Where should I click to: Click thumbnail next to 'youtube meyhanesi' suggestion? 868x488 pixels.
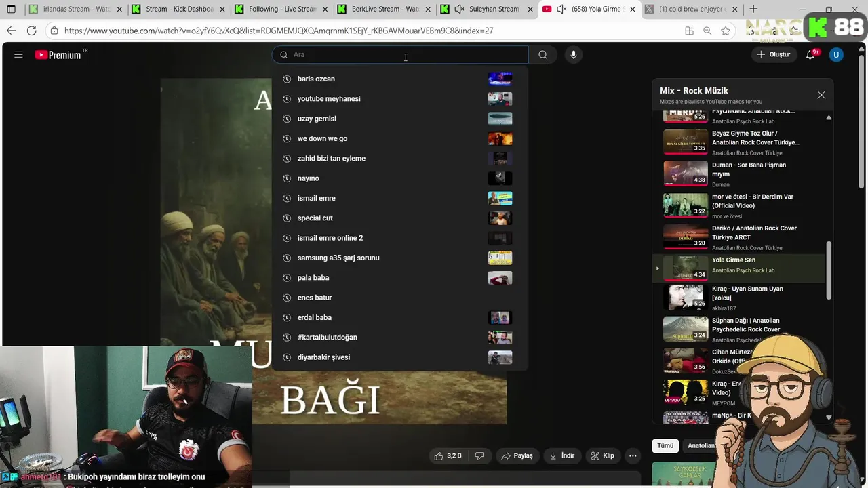tap(500, 99)
